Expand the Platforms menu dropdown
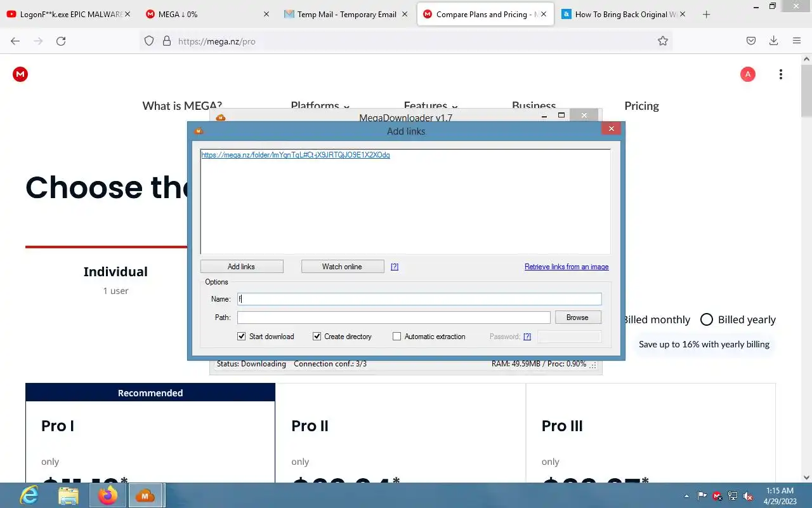This screenshot has height=508, width=812. click(x=320, y=106)
